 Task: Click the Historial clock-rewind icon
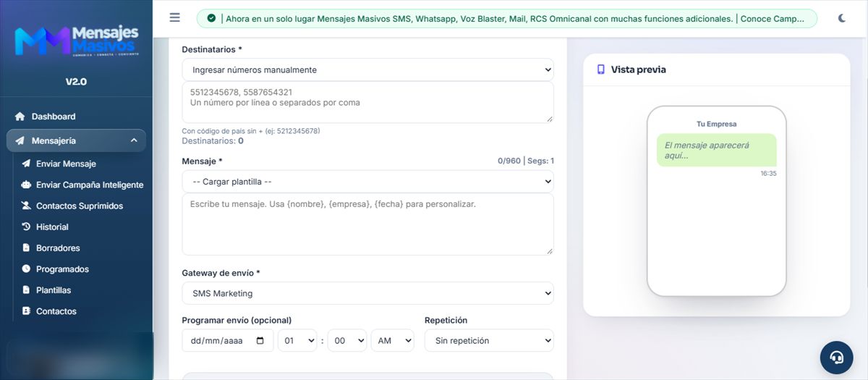(x=27, y=227)
